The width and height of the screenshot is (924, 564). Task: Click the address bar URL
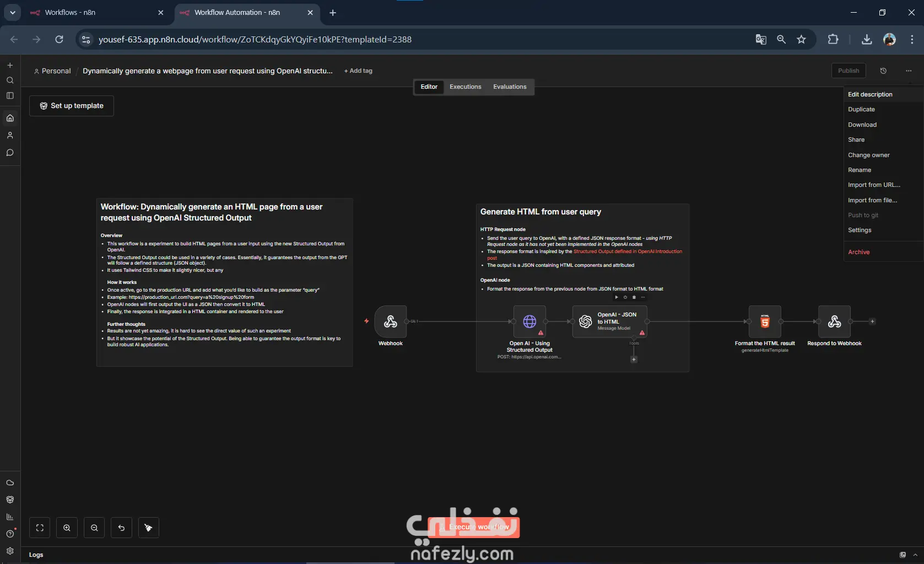click(x=255, y=40)
